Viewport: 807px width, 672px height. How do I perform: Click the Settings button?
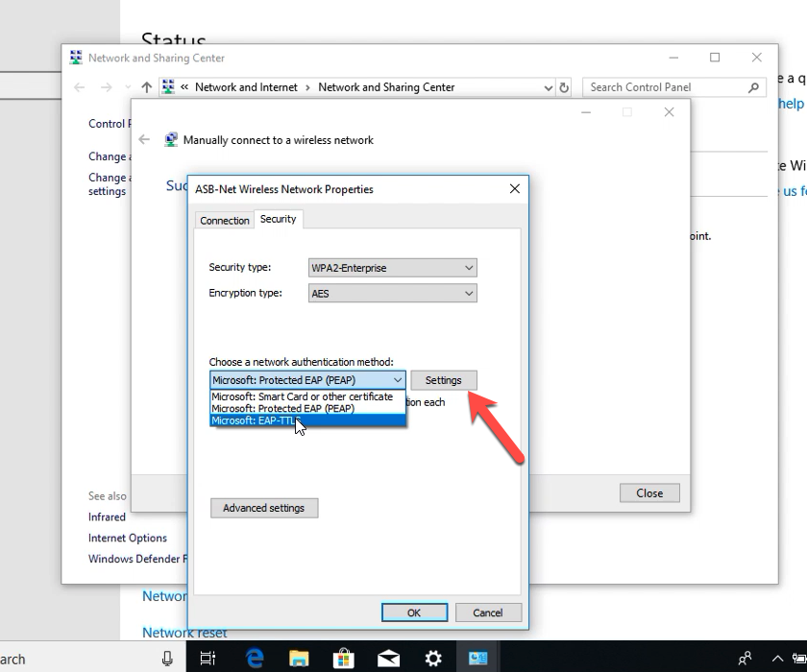click(x=443, y=380)
